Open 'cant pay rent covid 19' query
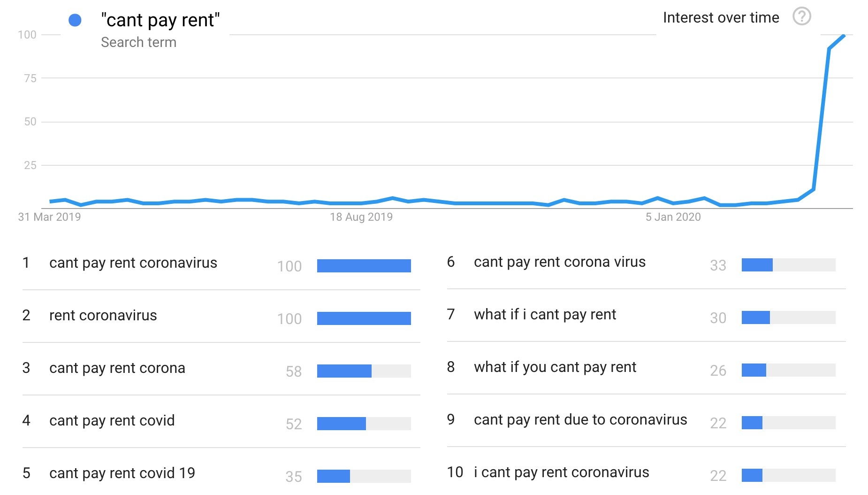Viewport: 868px width, 495px height. 122,473
